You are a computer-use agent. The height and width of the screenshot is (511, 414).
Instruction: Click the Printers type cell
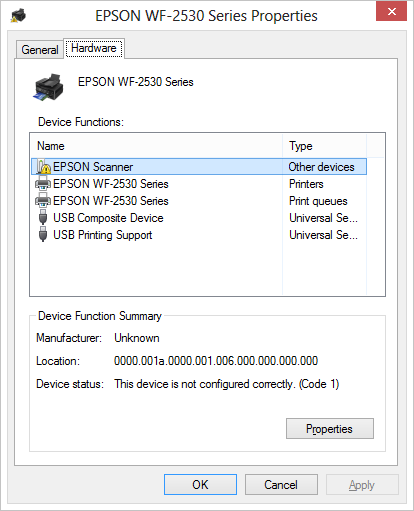click(x=306, y=184)
